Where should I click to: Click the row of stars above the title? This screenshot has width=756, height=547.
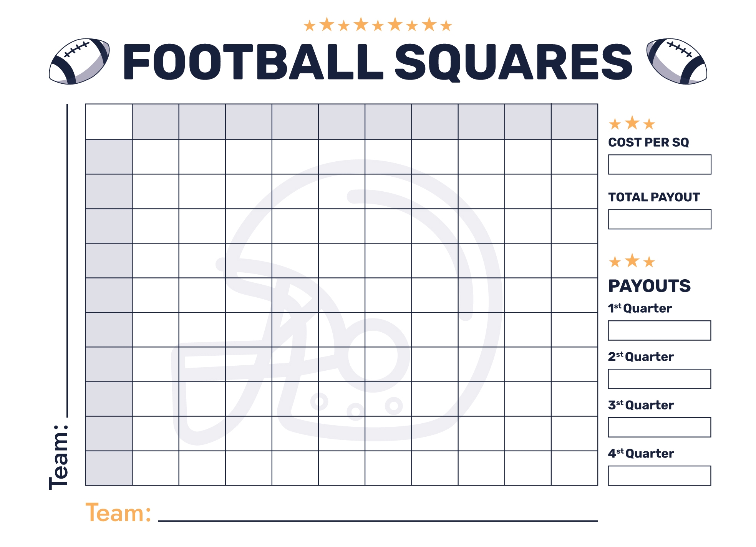point(378,25)
